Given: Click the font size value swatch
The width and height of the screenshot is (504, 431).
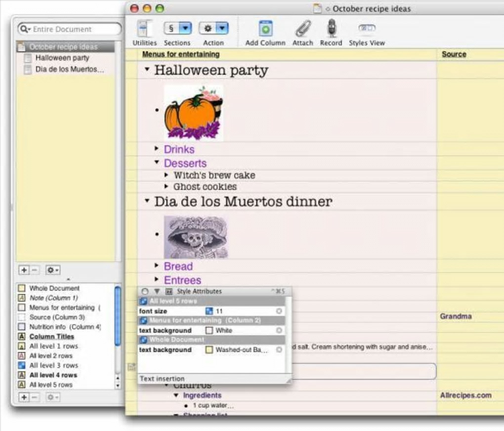Looking at the screenshot, I should click(209, 311).
